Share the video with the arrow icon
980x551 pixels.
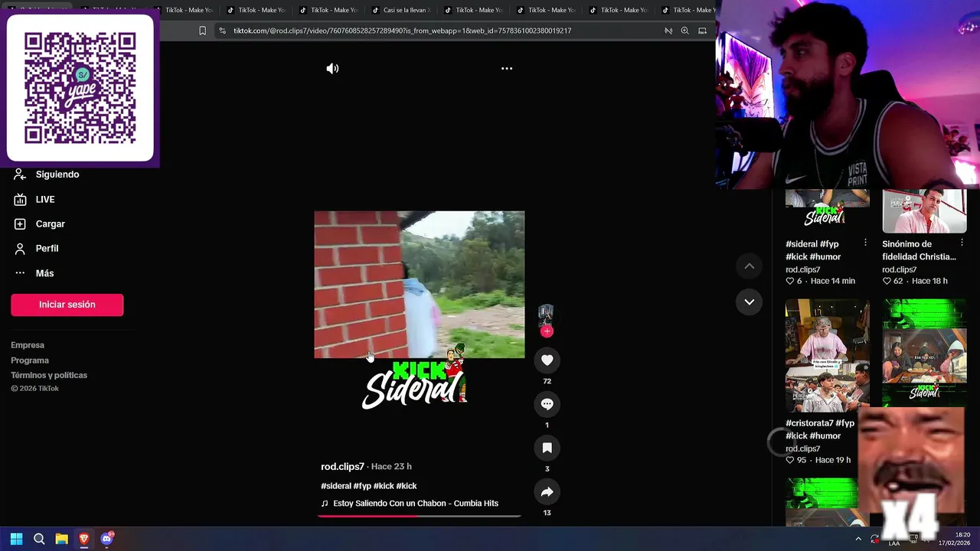click(547, 492)
